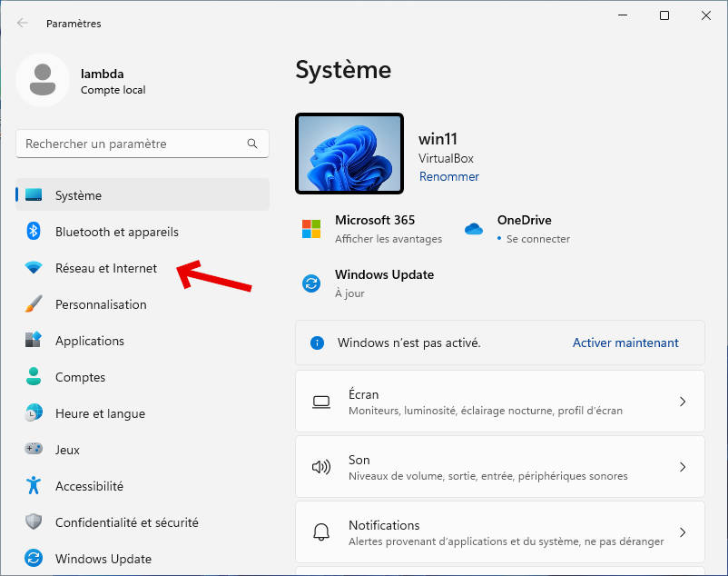Open Applications via its sidebar icon

click(x=34, y=341)
